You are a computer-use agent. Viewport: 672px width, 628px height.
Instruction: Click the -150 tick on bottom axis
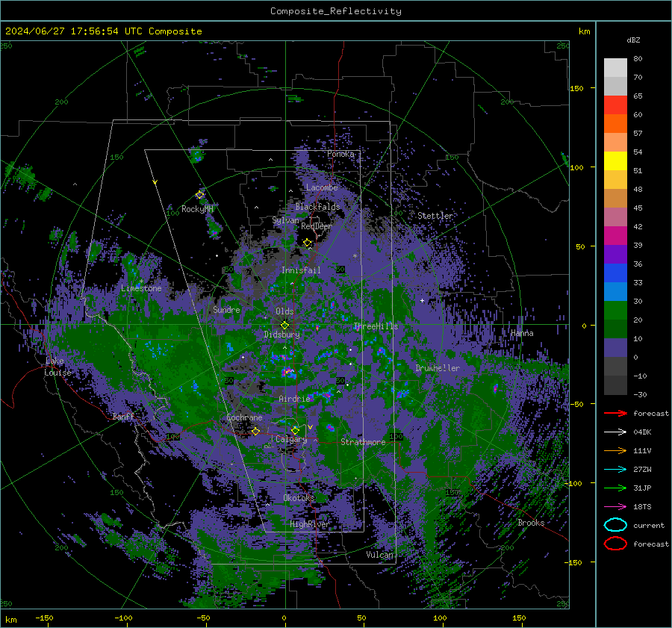(45, 618)
